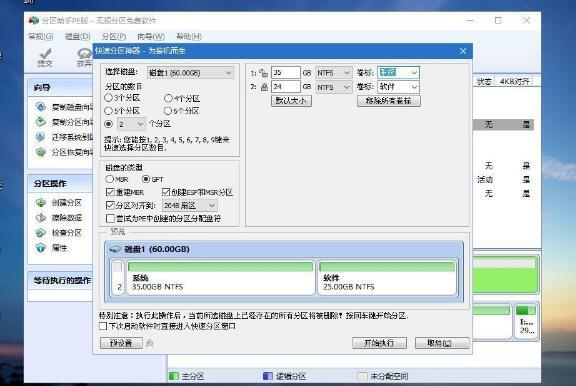This screenshot has height=386, width=576.
Task: Click the 4KB对齐 column header
Action: (x=514, y=82)
